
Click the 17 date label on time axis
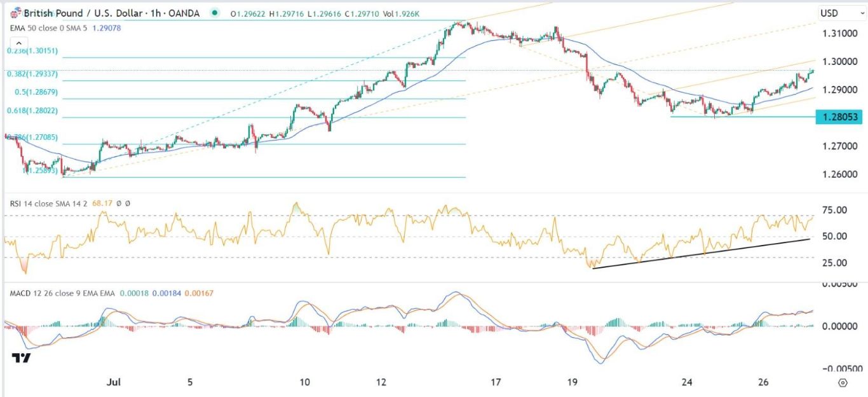click(496, 382)
